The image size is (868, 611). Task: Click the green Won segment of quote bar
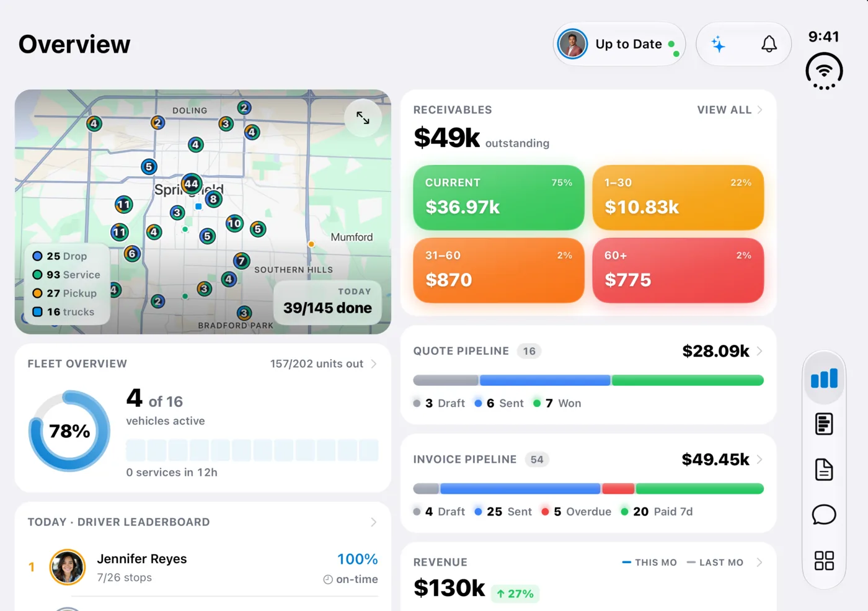click(x=688, y=380)
